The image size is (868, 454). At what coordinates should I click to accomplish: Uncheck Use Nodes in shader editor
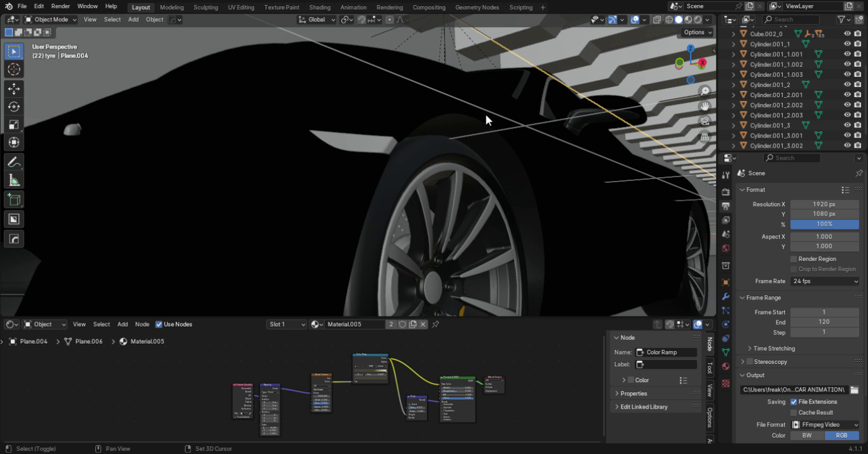tap(159, 325)
